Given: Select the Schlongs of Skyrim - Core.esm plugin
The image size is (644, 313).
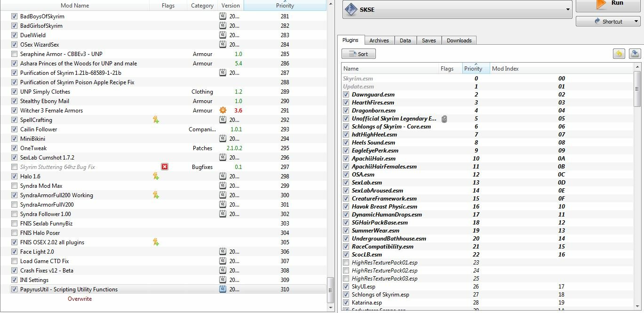Looking at the screenshot, I should 487,127.
